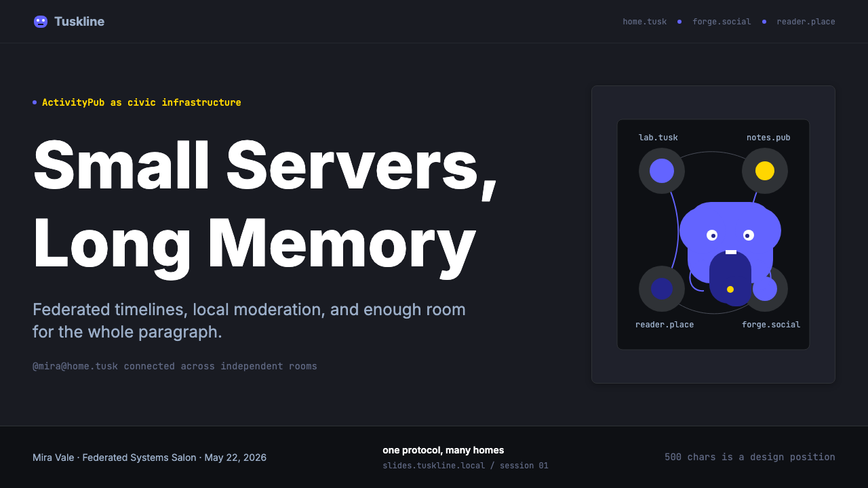The width and height of the screenshot is (868, 488).
Task: Click the Tuskline brand name
Action: click(x=79, y=22)
